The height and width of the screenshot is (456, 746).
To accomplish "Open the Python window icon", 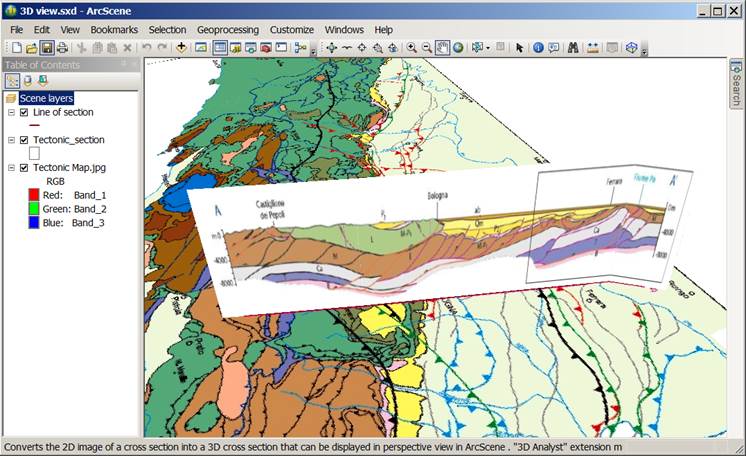I will [x=281, y=48].
